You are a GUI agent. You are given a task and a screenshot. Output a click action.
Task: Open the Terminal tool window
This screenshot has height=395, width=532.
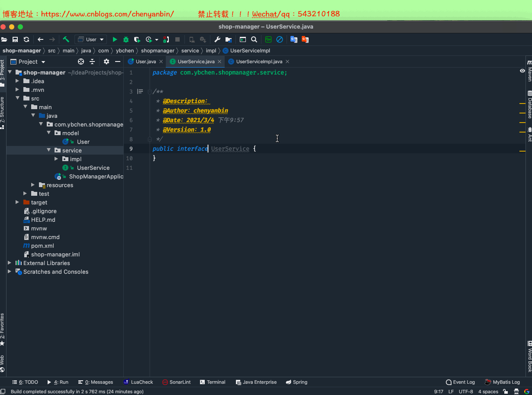click(x=212, y=382)
